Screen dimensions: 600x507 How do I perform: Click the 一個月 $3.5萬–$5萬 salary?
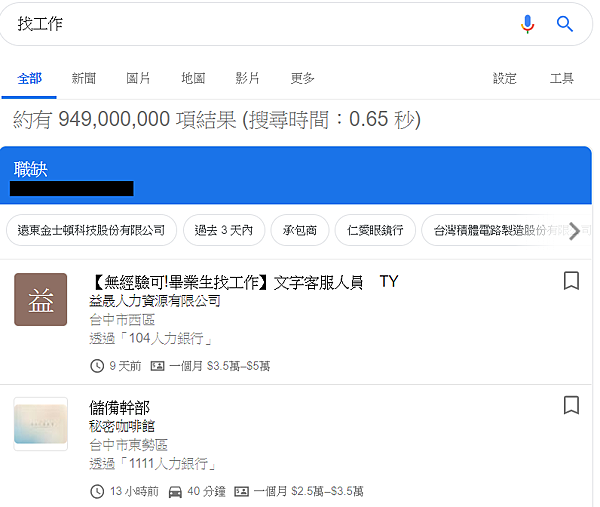[x=220, y=366]
